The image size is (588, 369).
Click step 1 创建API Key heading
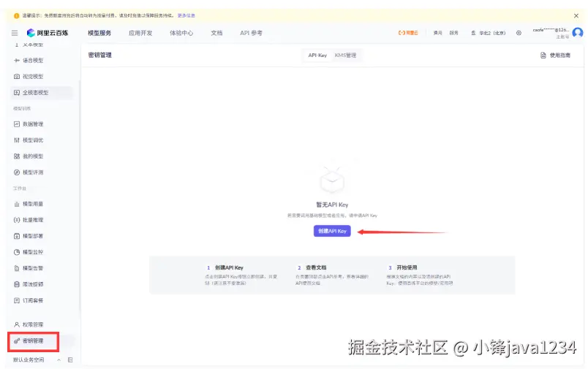click(229, 267)
